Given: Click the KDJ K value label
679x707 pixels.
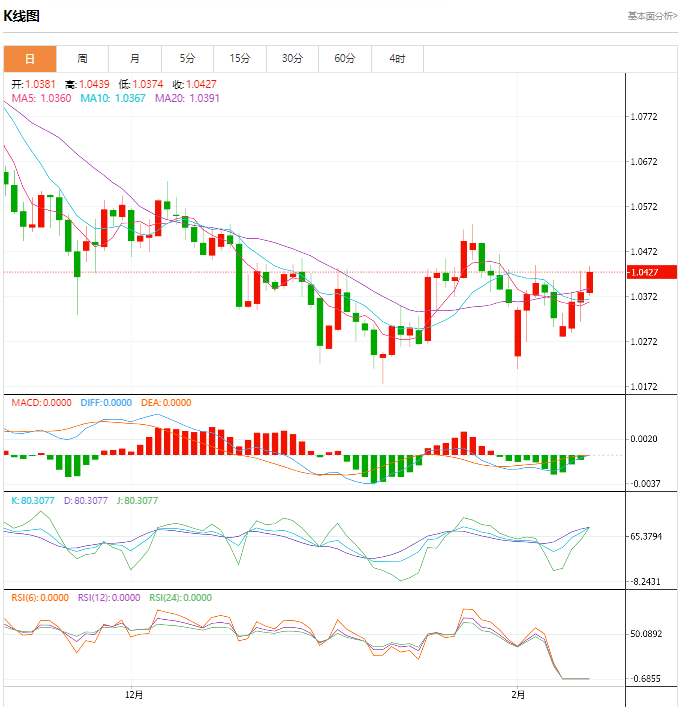Looking at the screenshot, I should [x=32, y=500].
